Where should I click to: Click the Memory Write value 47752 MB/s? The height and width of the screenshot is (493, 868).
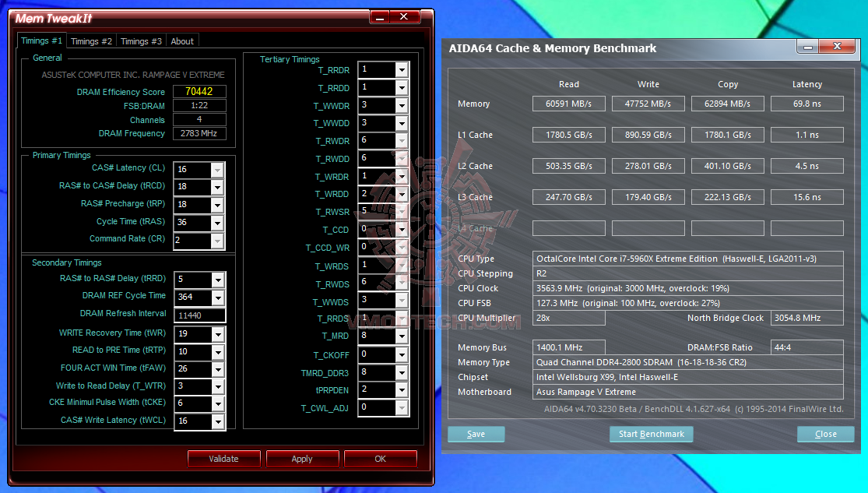pos(648,104)
